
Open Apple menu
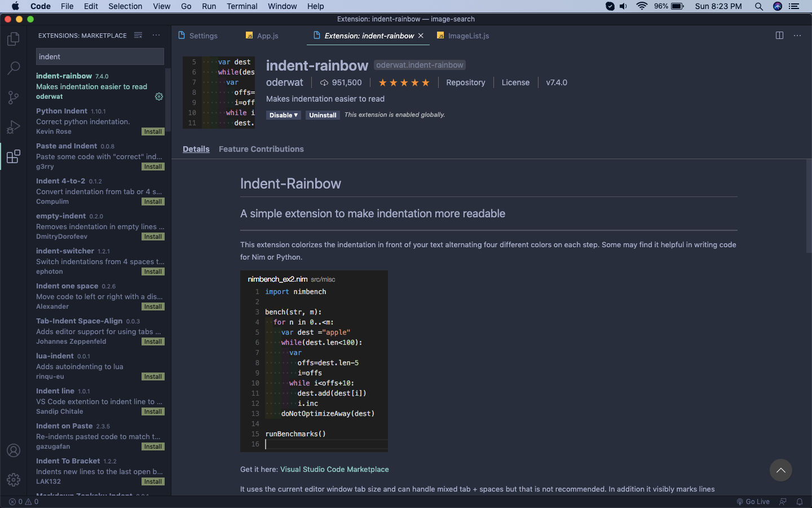click(x=15, y=6)
